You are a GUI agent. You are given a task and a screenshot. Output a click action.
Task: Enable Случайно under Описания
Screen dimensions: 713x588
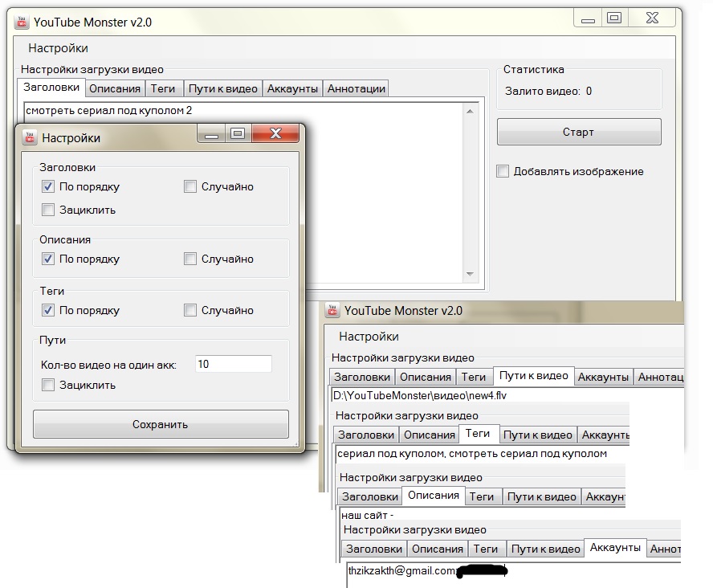pyautogui.click(x=190, y=259)
